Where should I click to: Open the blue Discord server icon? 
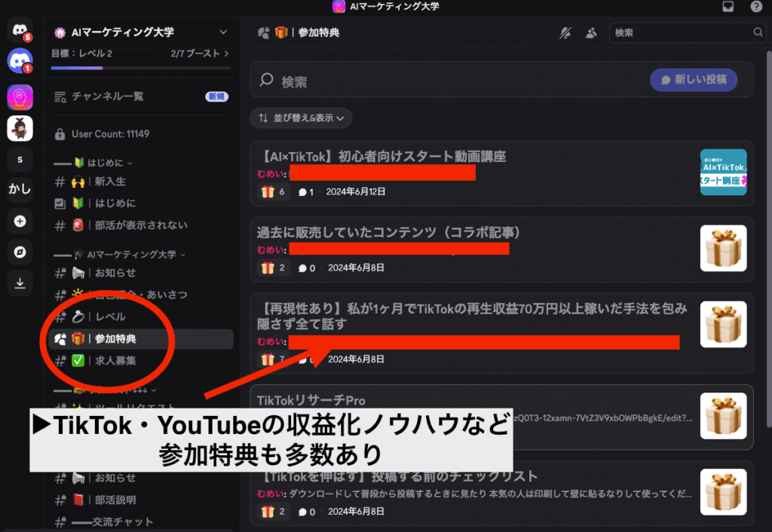coord(20,61)
